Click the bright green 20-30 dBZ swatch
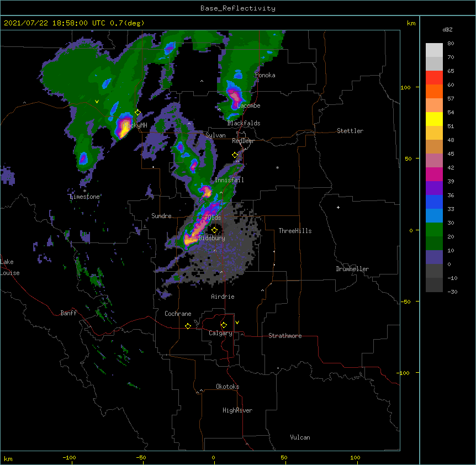Screen dimensions: 476x465 (434, 230)
